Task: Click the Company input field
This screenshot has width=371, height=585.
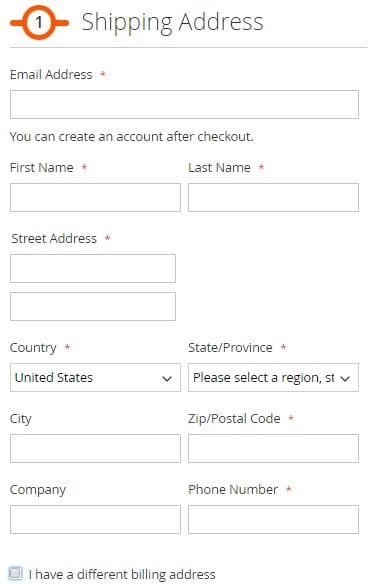Action: [x=95, y=519]
